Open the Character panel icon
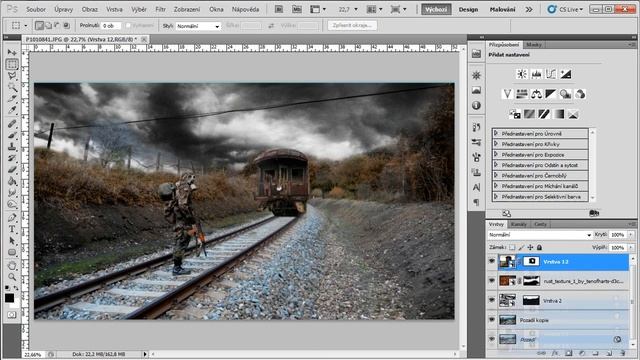 476,187
